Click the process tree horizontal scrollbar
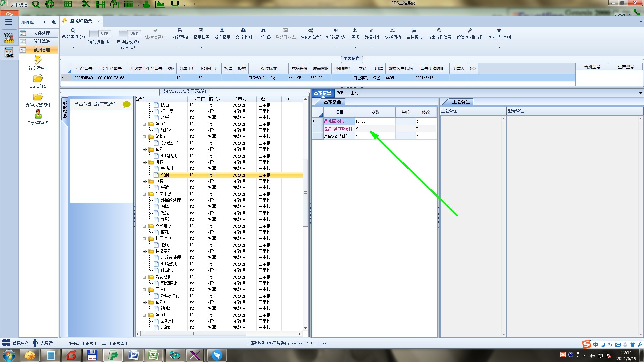The width and height of the screenshot is (644, 362). pos(193,334)
